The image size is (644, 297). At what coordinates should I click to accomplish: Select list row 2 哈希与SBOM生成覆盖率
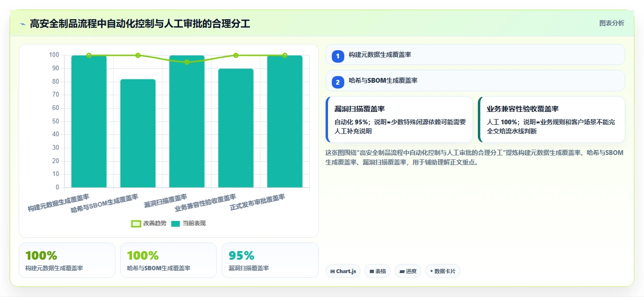[475, 80]
